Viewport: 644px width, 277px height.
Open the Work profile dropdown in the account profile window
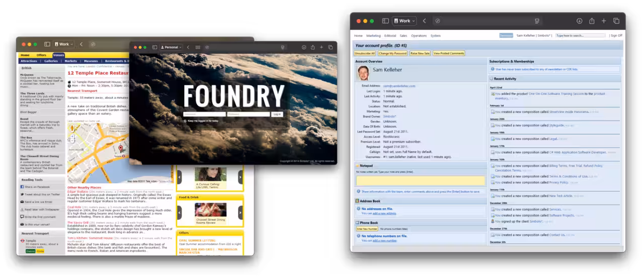[x=405, y=21]
